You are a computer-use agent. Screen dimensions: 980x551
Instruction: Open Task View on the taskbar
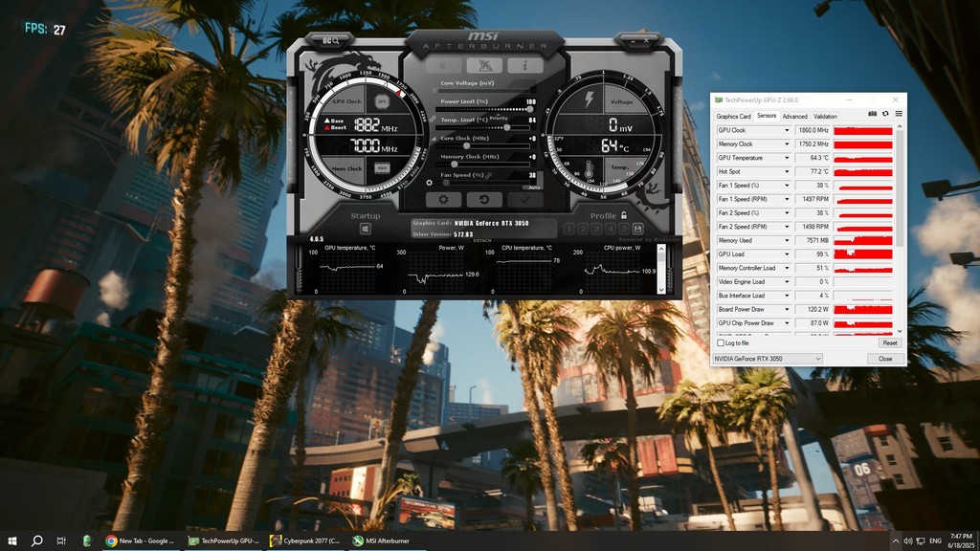click(61, 541)
